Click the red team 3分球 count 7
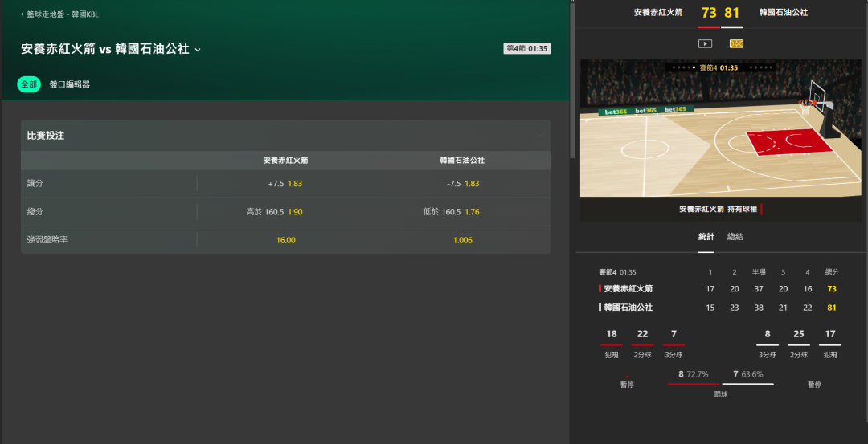 pos(674,334)
